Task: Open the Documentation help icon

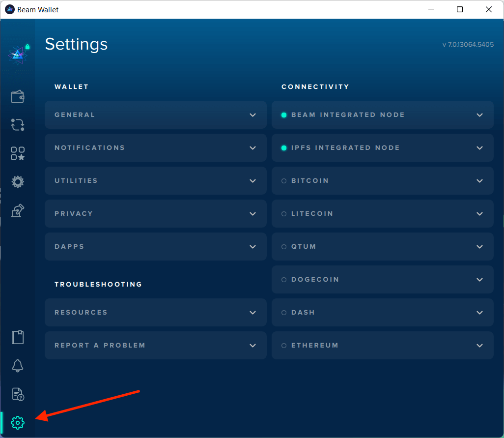Action: tap(18, 394)
